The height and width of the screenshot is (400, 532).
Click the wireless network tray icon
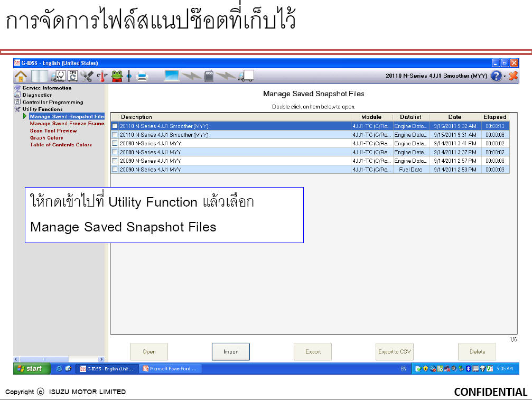[x=482, y=369]
